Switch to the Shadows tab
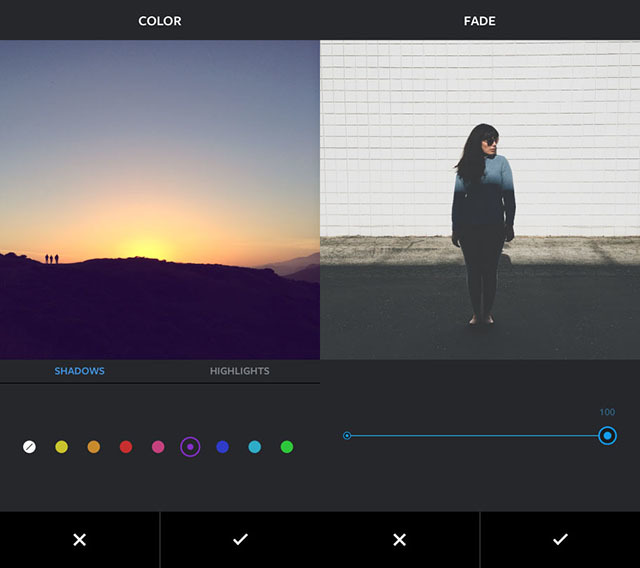 click(79, 371)
